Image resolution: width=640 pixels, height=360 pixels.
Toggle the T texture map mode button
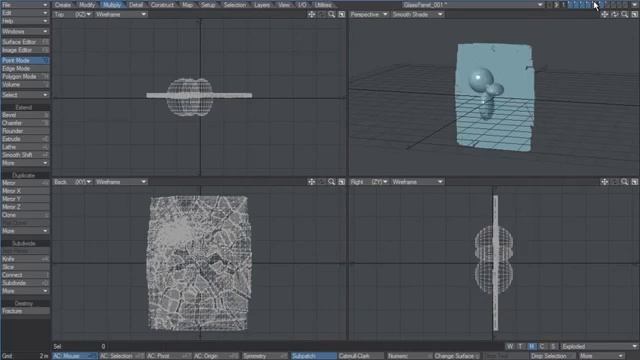[520, 347]
